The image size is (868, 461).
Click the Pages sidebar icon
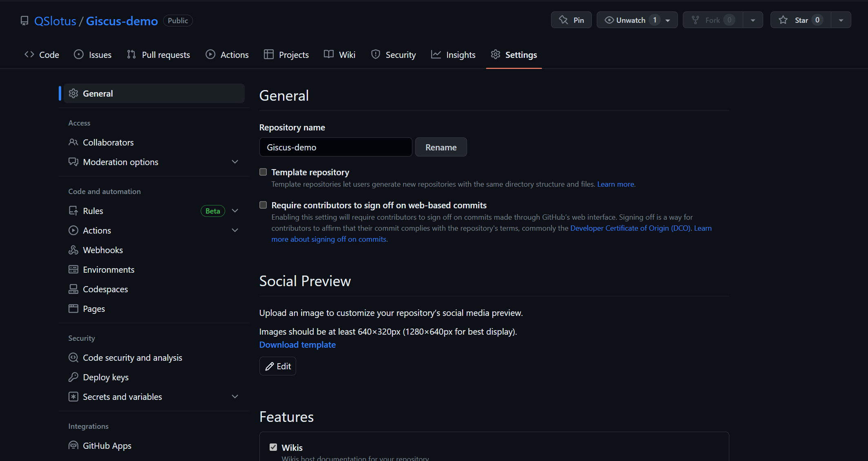(73, 309)
